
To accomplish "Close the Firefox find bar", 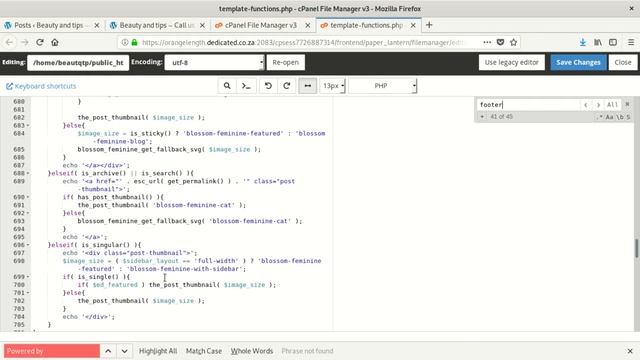I will click(x=630, y=351).
